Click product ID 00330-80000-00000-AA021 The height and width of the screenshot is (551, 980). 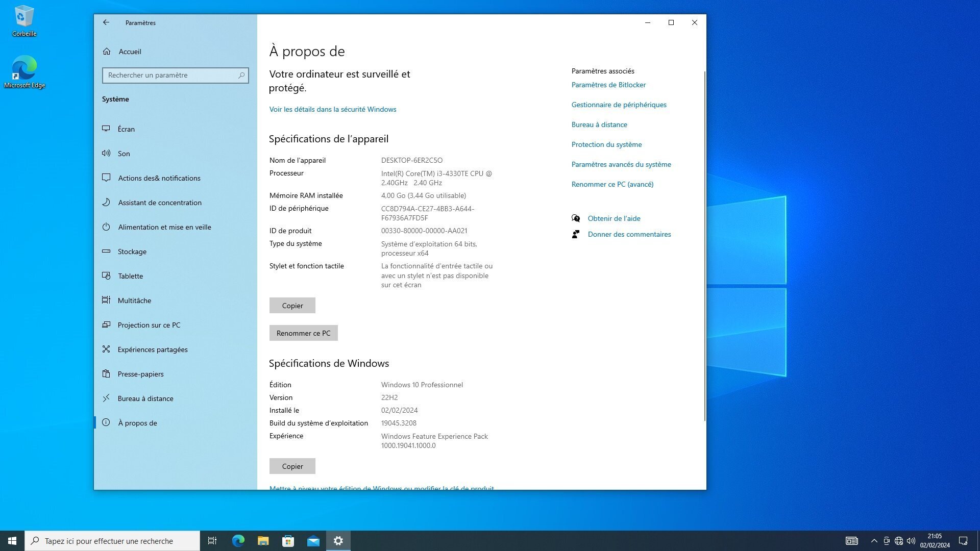(x=424, y=231)
